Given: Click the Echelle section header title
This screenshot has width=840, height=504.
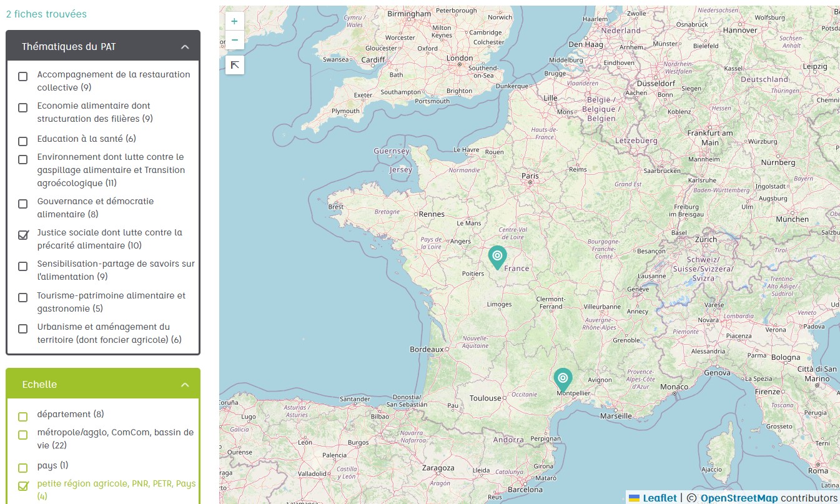Looking at the screenshot, I should coord(39,385).
